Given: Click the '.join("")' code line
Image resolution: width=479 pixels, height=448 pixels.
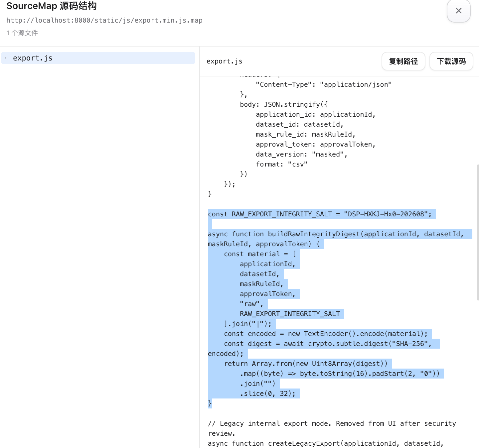Looking at the screenshot, I should 258,384.
